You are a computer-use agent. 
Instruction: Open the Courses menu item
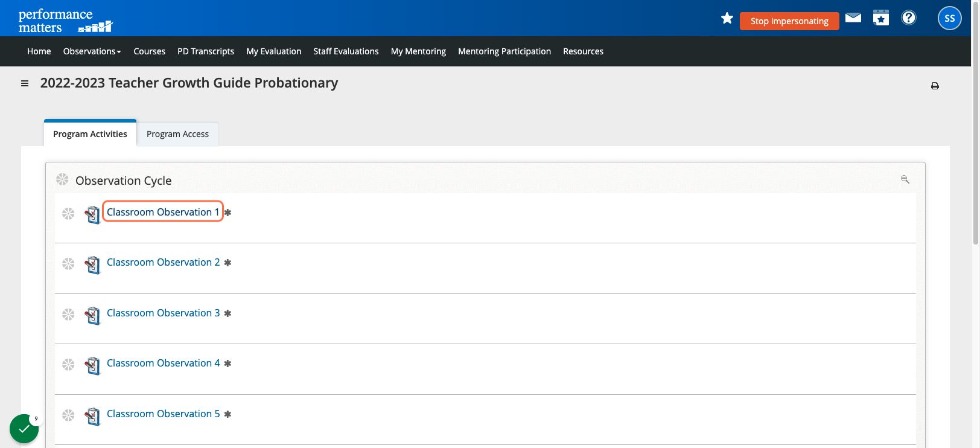pyautogui.click(x=150, y=51)
